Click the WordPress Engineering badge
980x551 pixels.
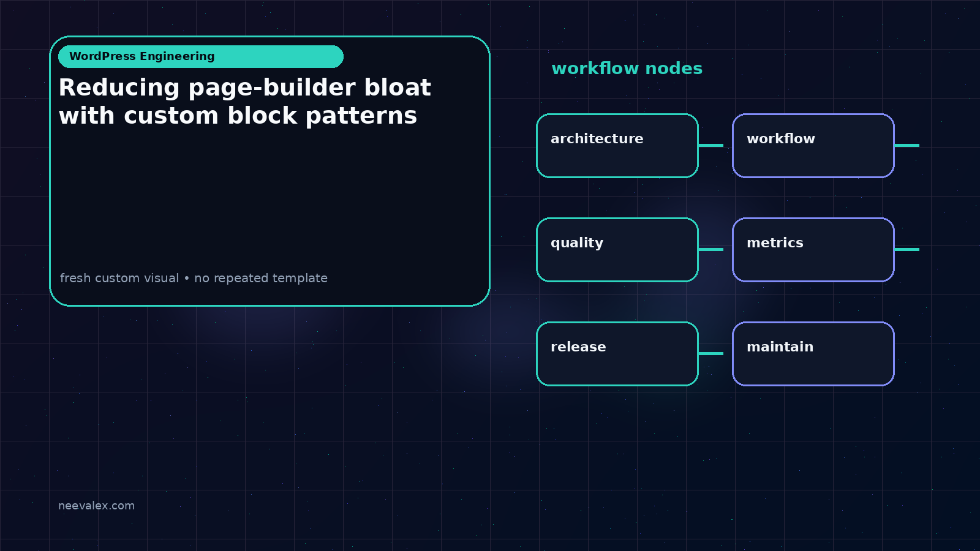[201, 56]
